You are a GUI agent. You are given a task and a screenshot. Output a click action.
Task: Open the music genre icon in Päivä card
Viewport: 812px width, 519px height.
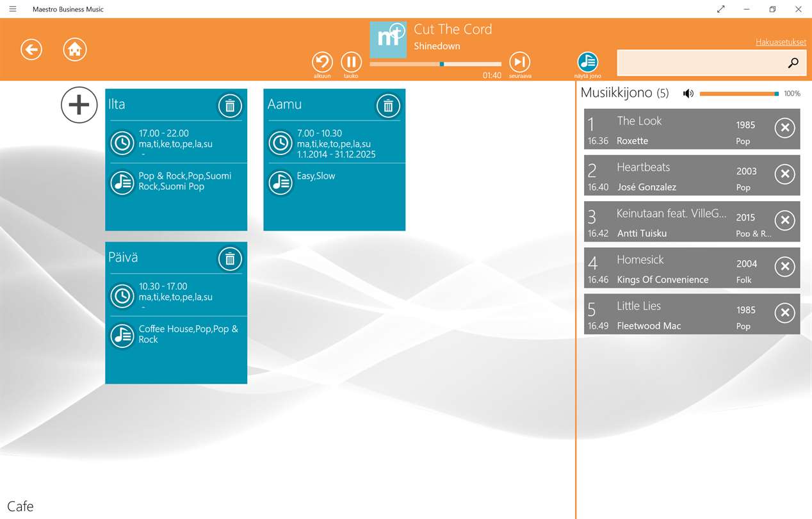point(122,336)
